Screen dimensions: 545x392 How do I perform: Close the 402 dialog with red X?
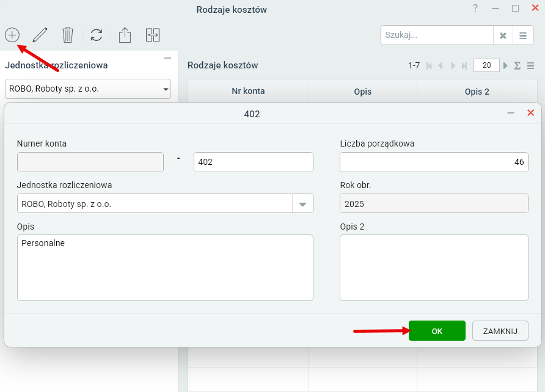coord(530,112)
